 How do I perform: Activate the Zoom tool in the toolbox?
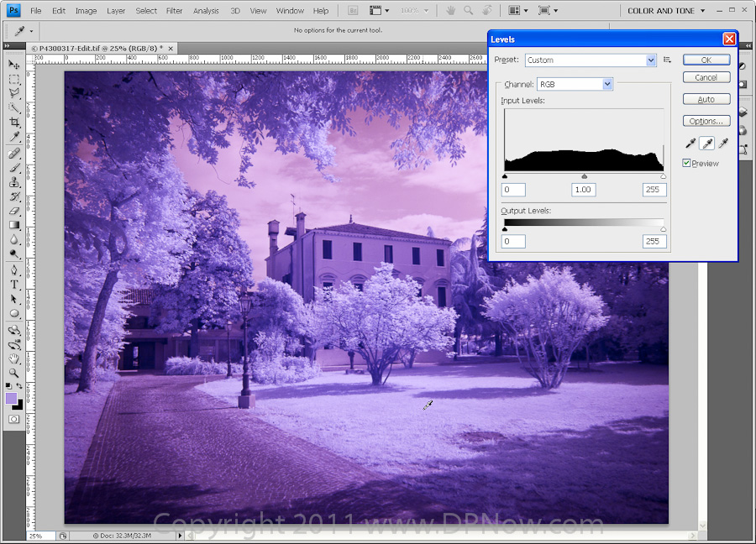pyautogui.click(x=14, y=373)
